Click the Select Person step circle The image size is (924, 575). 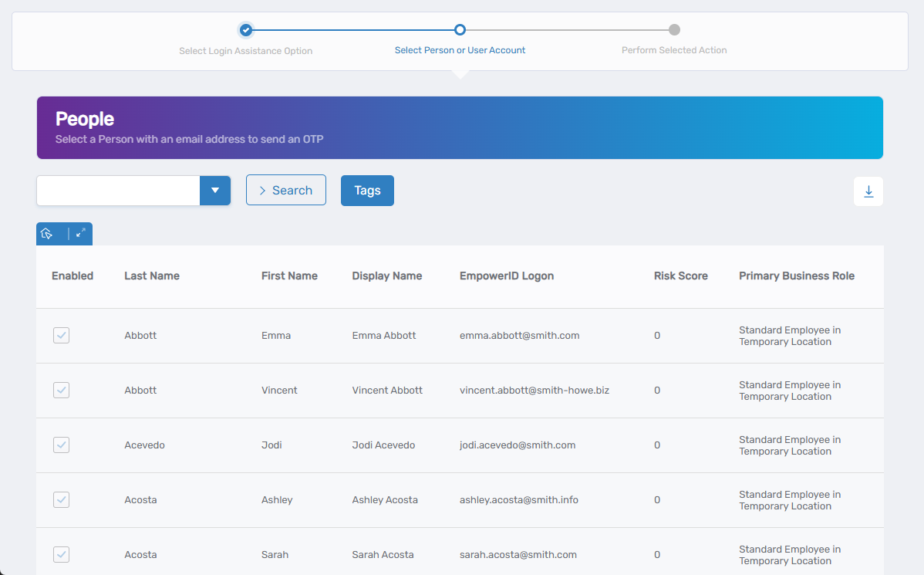coord(460,30)
